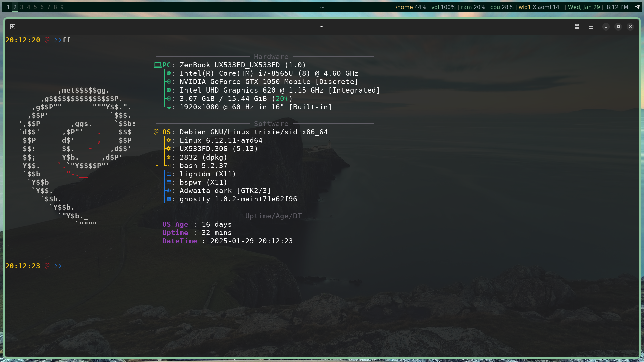The height and width of the screenshot is (362, 644).
Task: Click the DateTime label
Action: tap(180, 241)
